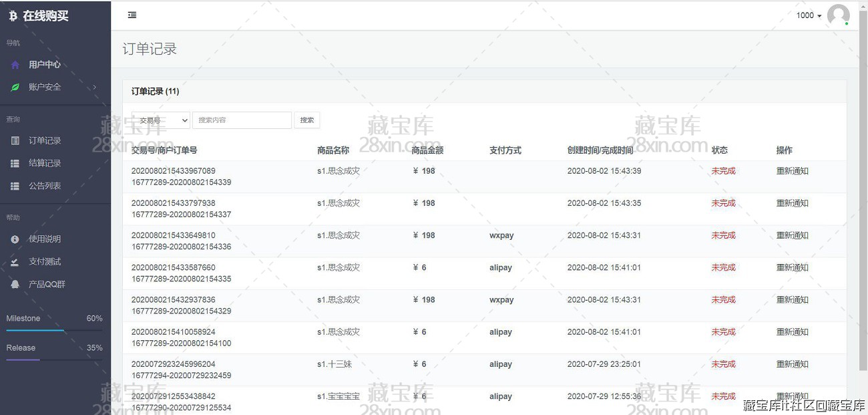Click 重新通知 for order 2020080215432937836
This screenshot has width=868, height=415.
pyautogui.click(x=792, y=300)
